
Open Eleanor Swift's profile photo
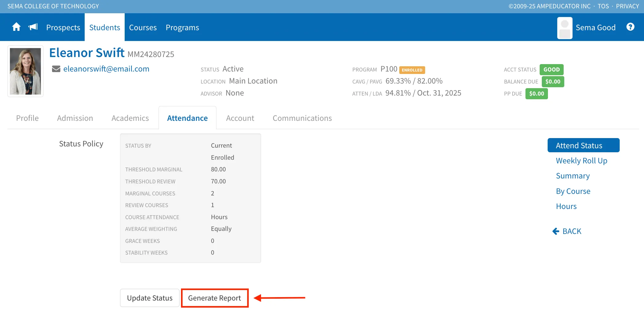[x=25, y=71]
